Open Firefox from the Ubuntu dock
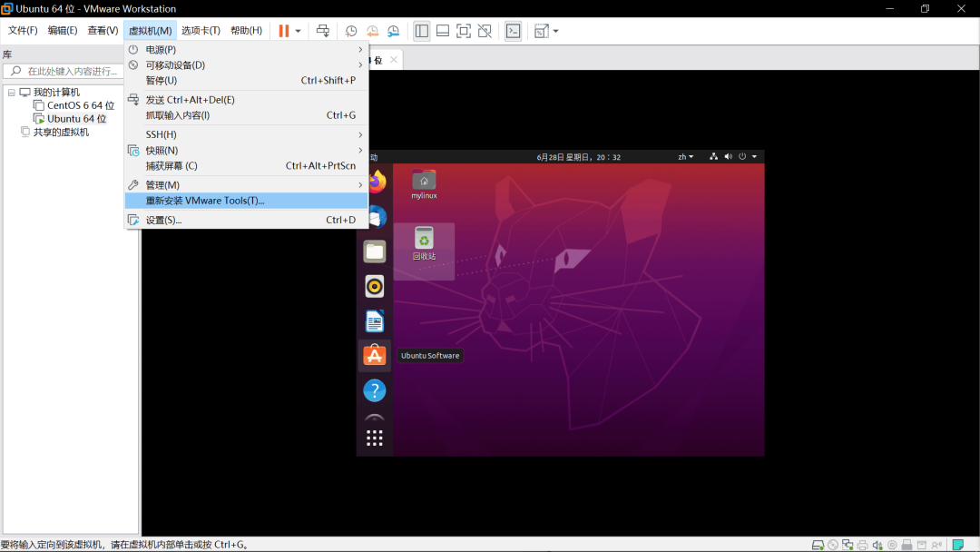980x552 pixels. click(376, 182)
